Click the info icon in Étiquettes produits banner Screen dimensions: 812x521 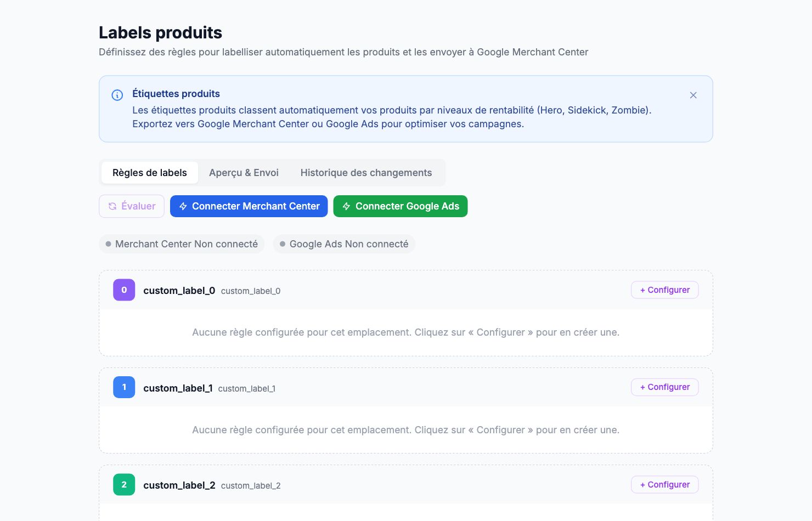click(x=117, y=95)
